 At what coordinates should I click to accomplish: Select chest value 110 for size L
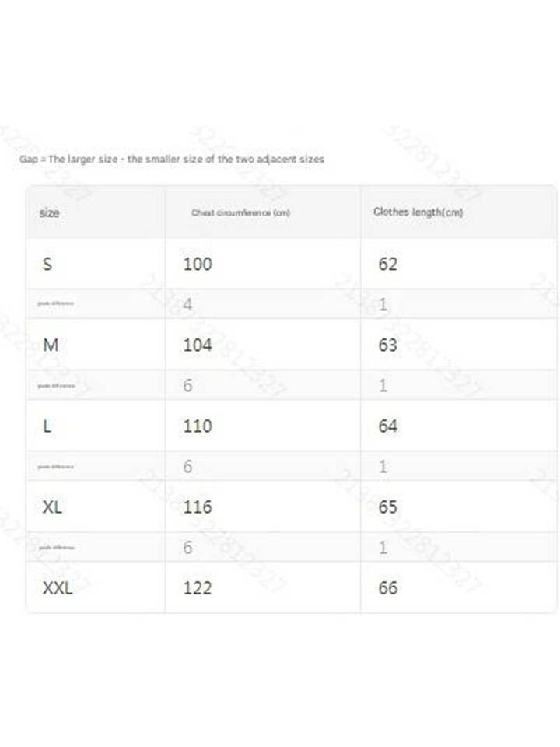point(198,426)
